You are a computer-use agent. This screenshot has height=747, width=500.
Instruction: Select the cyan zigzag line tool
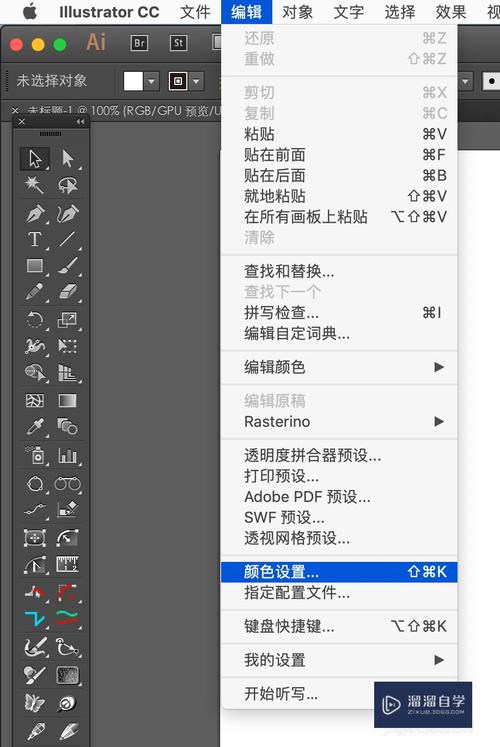35,619
